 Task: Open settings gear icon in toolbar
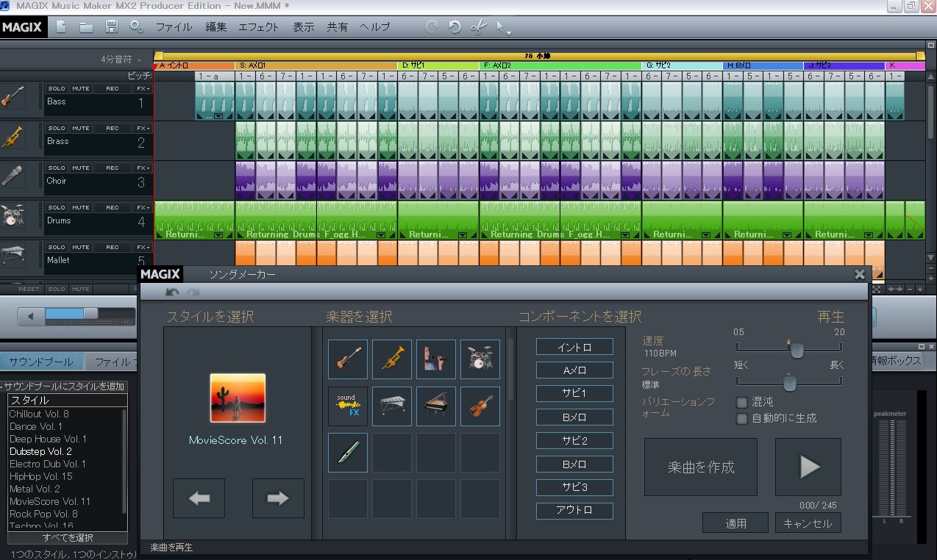click(x=136, y=27)
